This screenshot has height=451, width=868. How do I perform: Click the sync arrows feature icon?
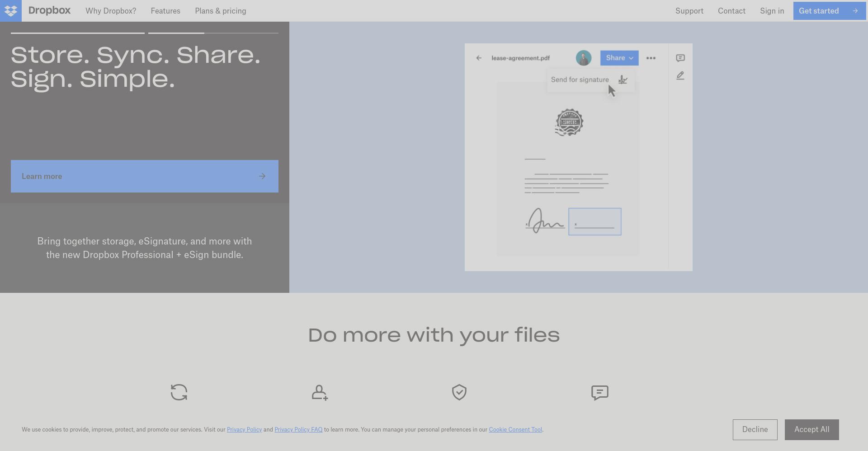pyautogui.click(x=179, y=392)
